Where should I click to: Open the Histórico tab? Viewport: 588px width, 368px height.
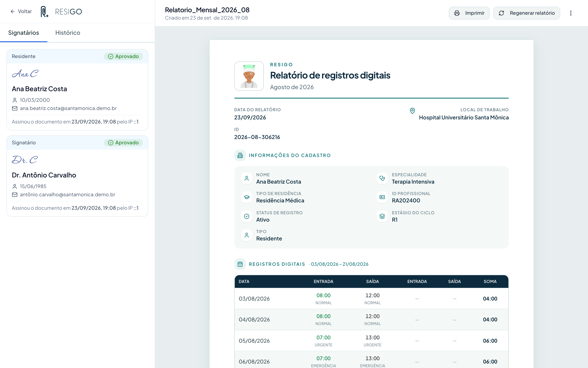[x=68, y=33]
